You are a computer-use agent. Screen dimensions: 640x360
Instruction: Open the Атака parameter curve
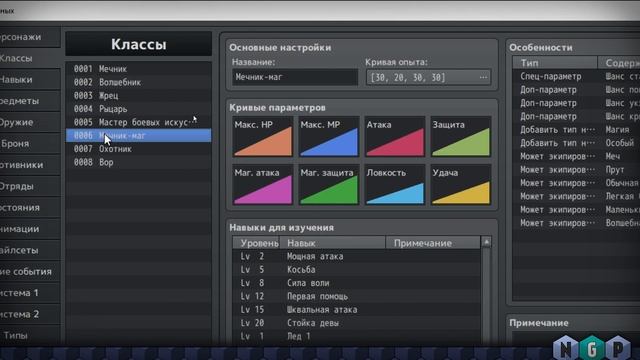click(x=395, y=137)
